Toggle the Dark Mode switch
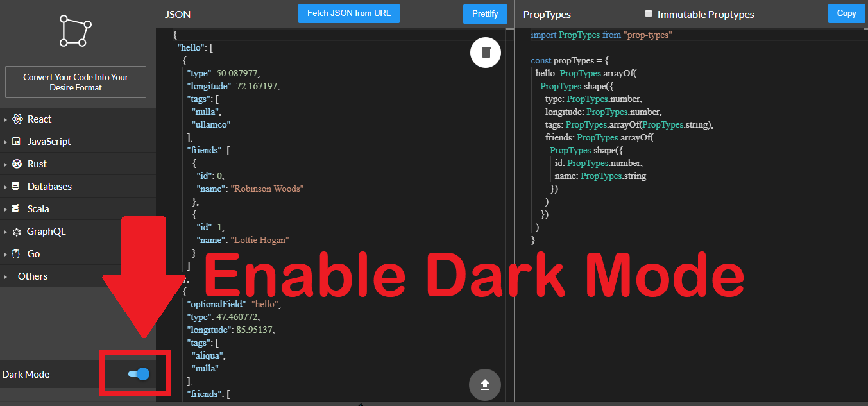The image size is (868, 406). pos(139,374)
